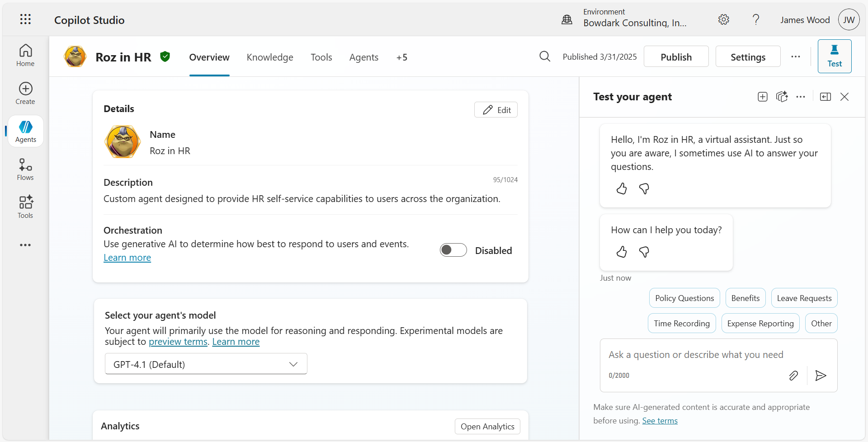868x442 pixels.
Task: Open the GPT-4.1 model dropdown
Action: (x=206, y=364)
